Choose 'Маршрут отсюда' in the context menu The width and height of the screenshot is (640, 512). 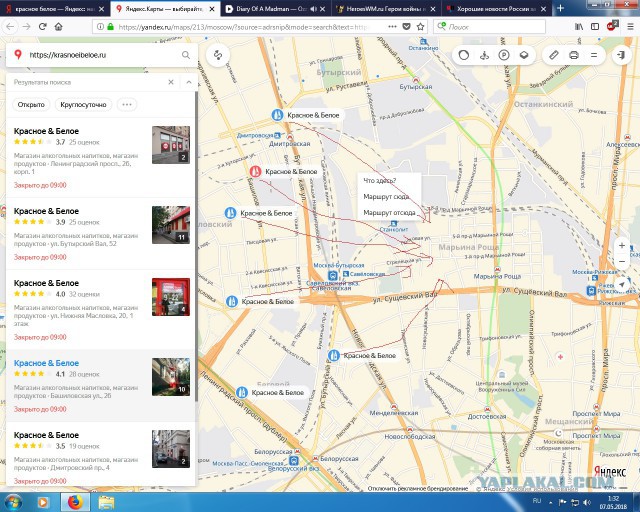point(389,212)
